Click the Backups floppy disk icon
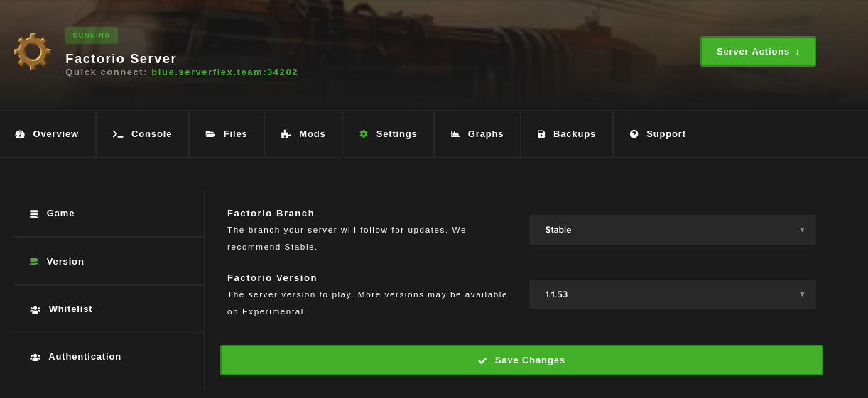This screenshot has height=398, width=868. pyautogui.click(x=541, y=134)
